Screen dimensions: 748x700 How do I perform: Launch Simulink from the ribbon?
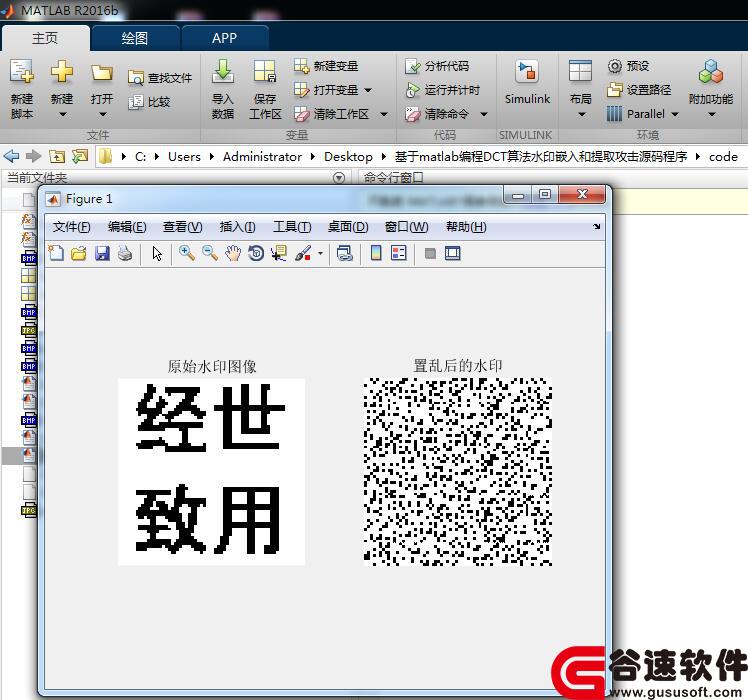click(527, 82)
